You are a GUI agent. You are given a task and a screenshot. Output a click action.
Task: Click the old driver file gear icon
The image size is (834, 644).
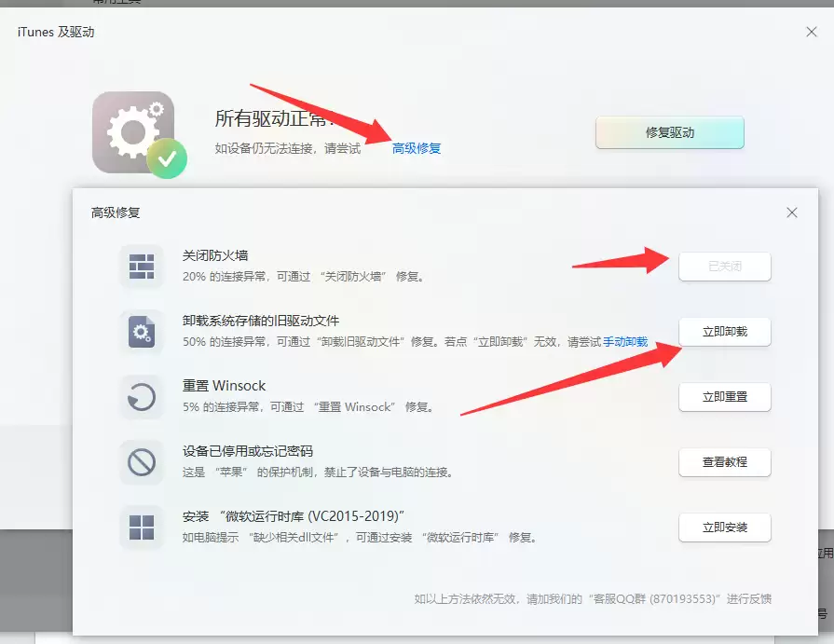(142, 332)
